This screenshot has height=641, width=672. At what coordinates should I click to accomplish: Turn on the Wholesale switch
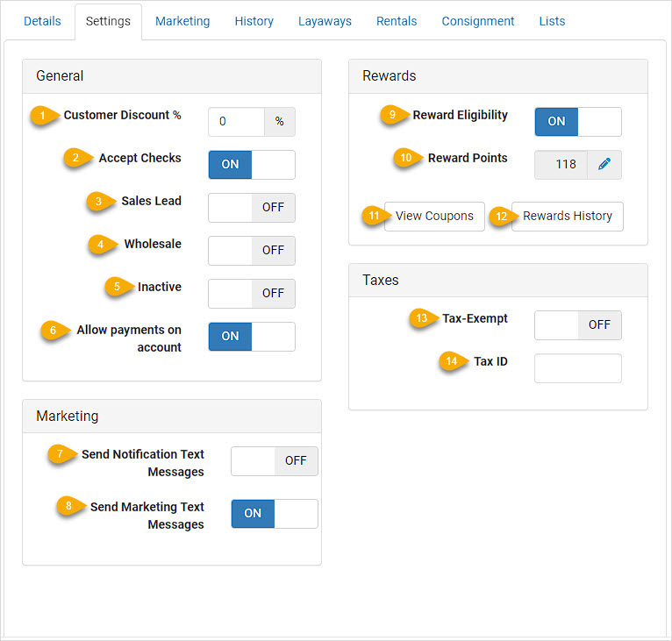(x=252, y=251)
